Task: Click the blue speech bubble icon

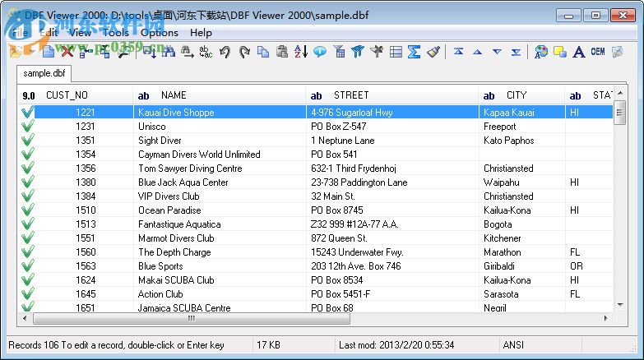Action: pos(320,52)
